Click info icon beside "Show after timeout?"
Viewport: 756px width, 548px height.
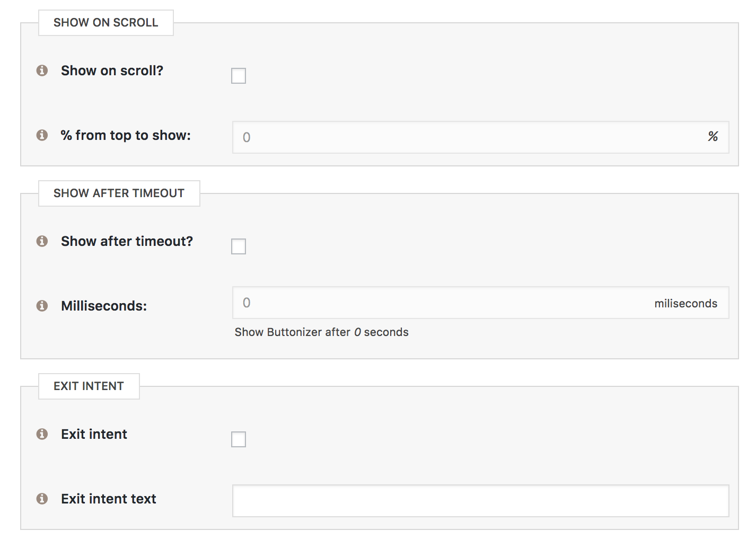(42, 241)
